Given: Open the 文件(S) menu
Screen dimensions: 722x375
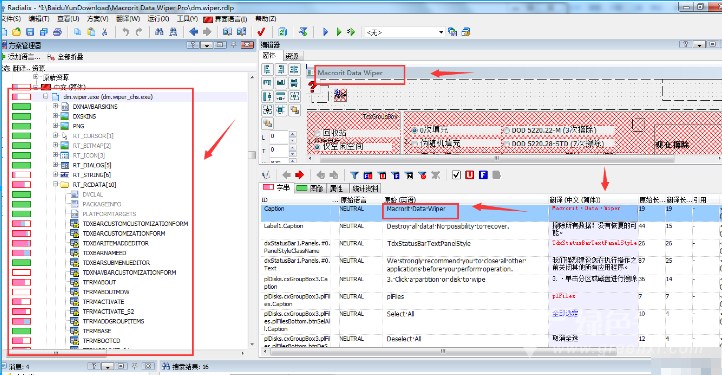Looking at the screenshot, I should 10,19.
